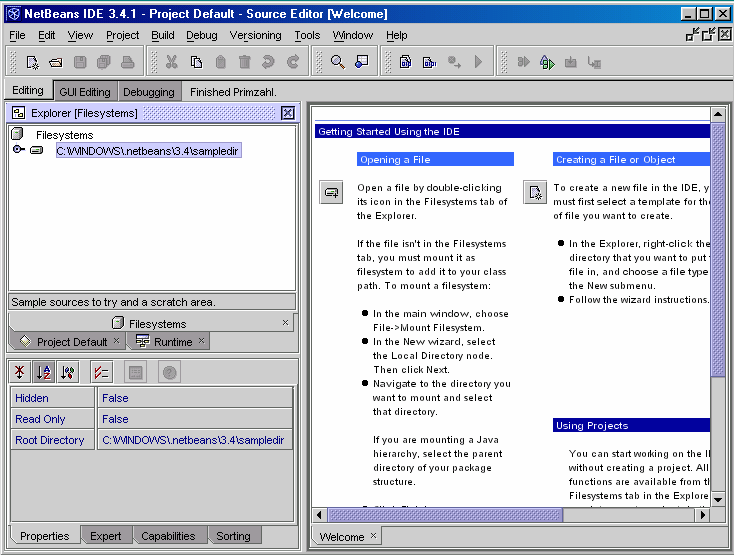Select the Runtime explorer tab
Screen dimensions: 734x555
coord(169,342)
